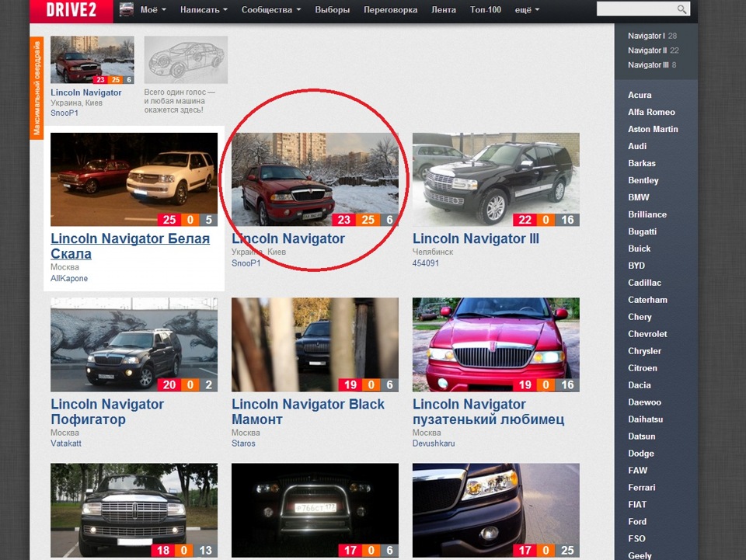Open the FAW brand link
Viewport: 746px width, 560px height.
click(637, 471)
